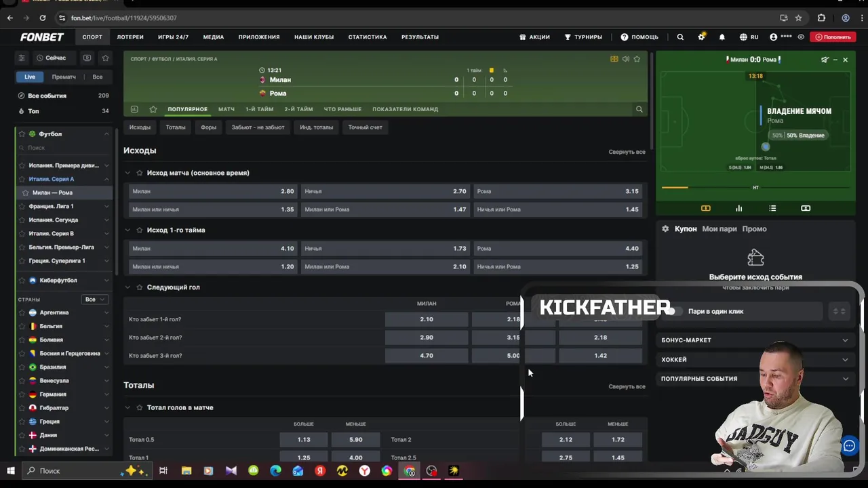Image resolution: width=868 pixels, height=488 pixels.
Task: Open the bar chart statistics view in the tracker
Action: click(739, 208)
